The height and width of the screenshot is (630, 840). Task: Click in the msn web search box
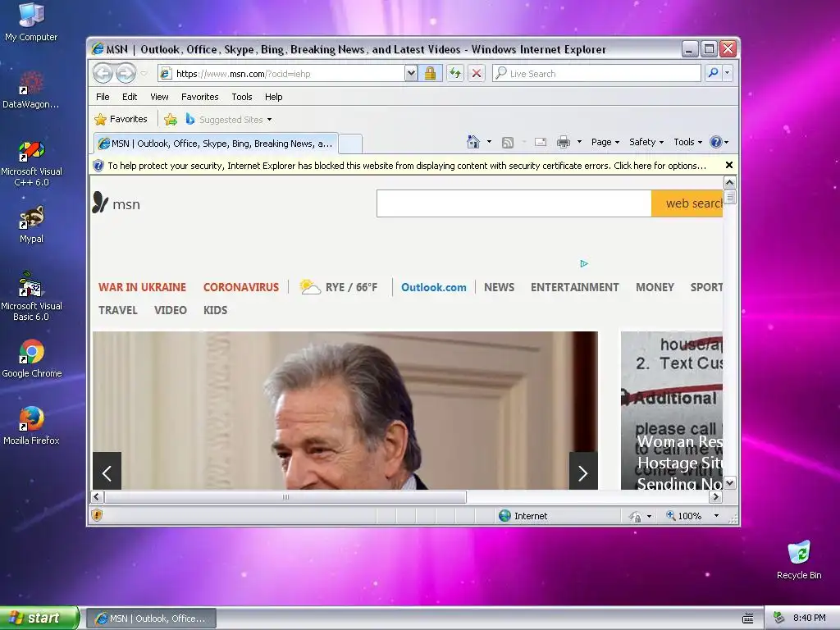pos(514,203)
